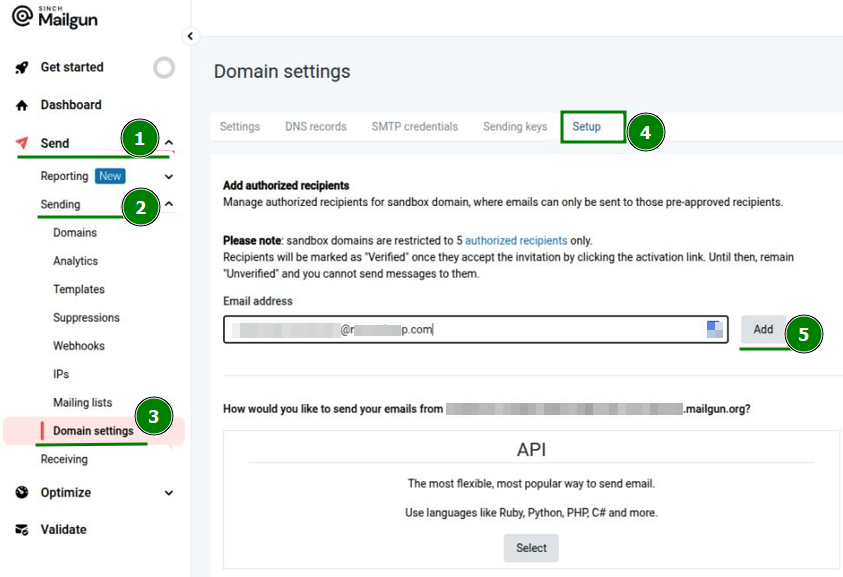Screen dimensions: 843x577
Task: Select the paper plane Send icon
Action: (22, 142)
